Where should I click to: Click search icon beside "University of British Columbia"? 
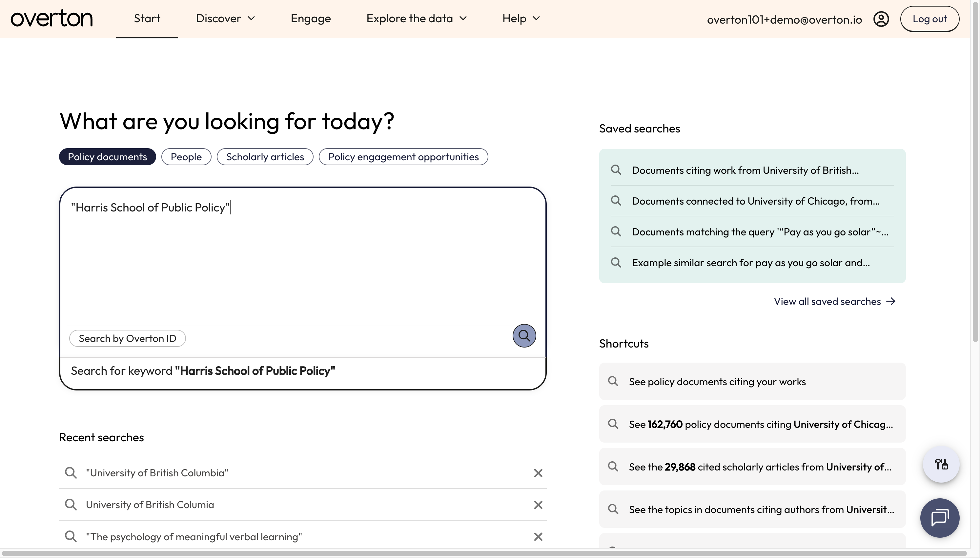pyautogui.click(x=71, y=472)
